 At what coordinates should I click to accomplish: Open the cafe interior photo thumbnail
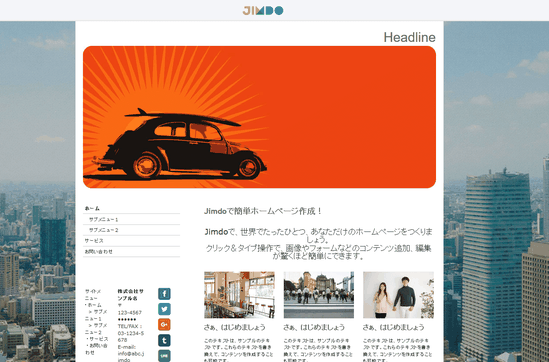(x=239, y=295)
